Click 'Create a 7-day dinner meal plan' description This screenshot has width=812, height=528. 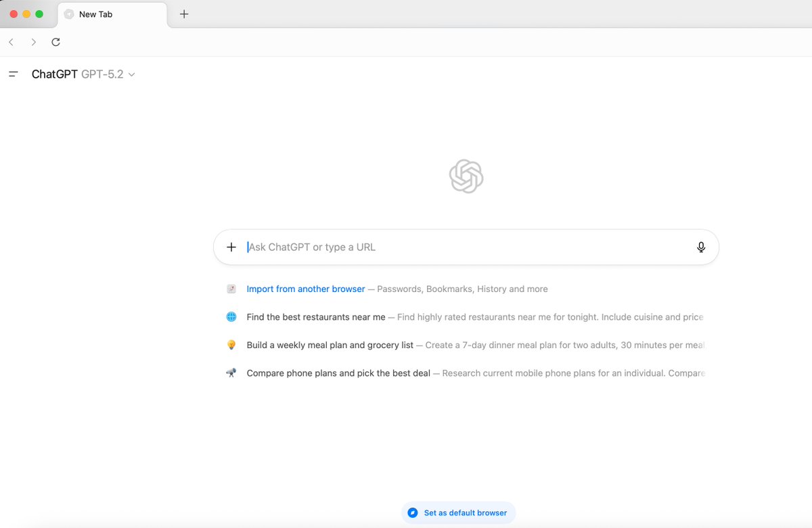pos(565,345)
